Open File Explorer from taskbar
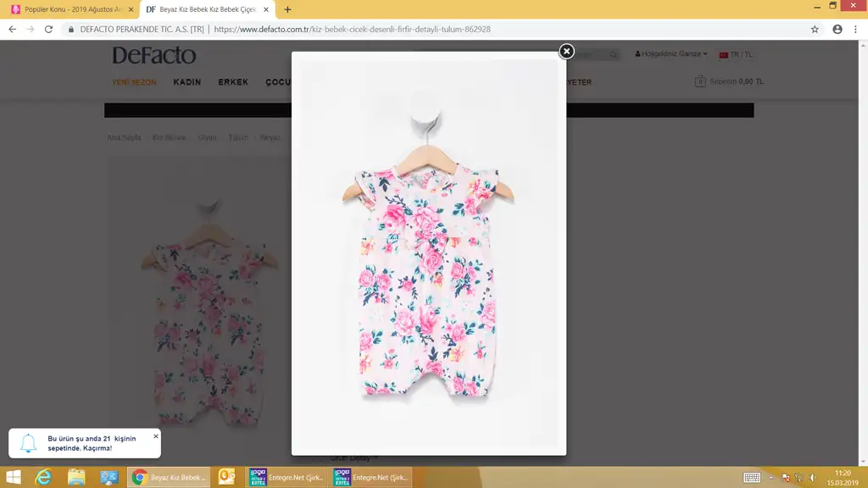 point(76,477)
